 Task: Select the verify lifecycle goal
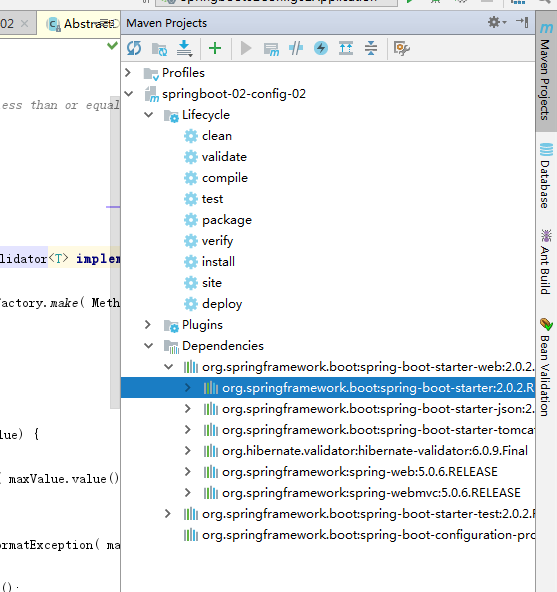pos(218,241)
